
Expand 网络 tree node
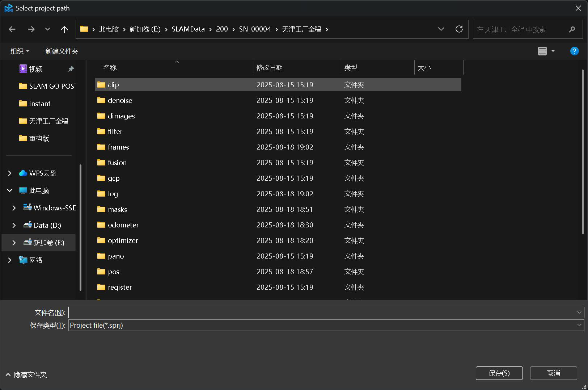pos(10,260)
